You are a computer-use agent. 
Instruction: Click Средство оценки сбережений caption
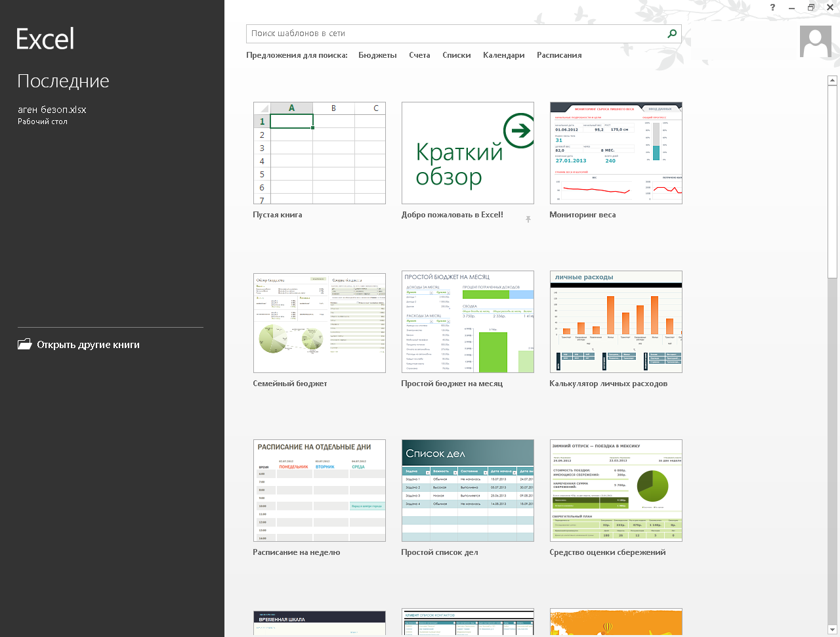[608, 552]
